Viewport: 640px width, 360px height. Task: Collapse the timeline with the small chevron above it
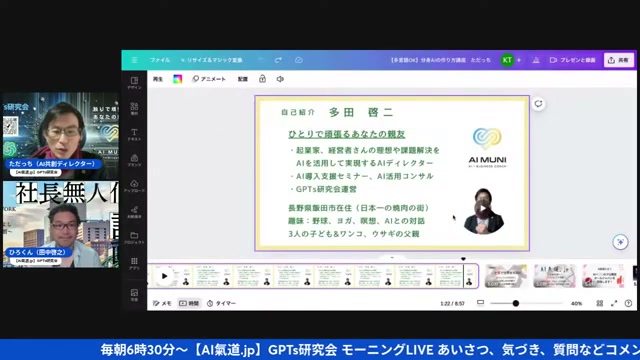pos(392,258)
